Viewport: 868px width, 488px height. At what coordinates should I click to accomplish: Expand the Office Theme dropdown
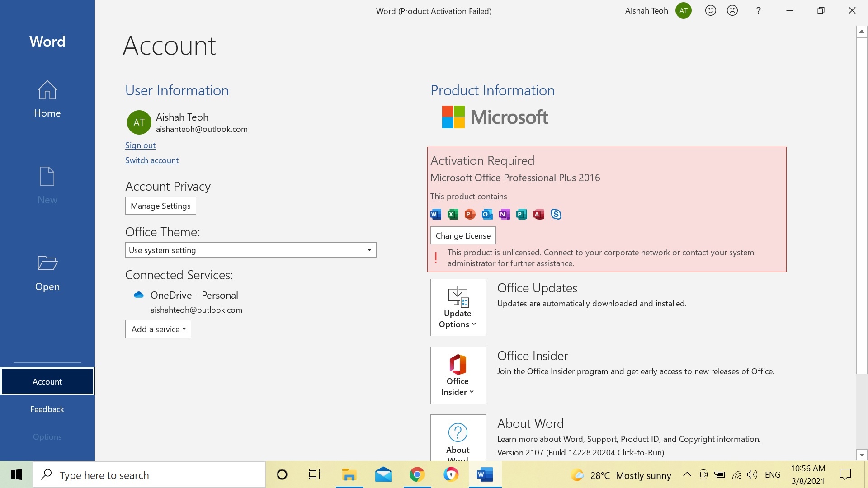250,250
